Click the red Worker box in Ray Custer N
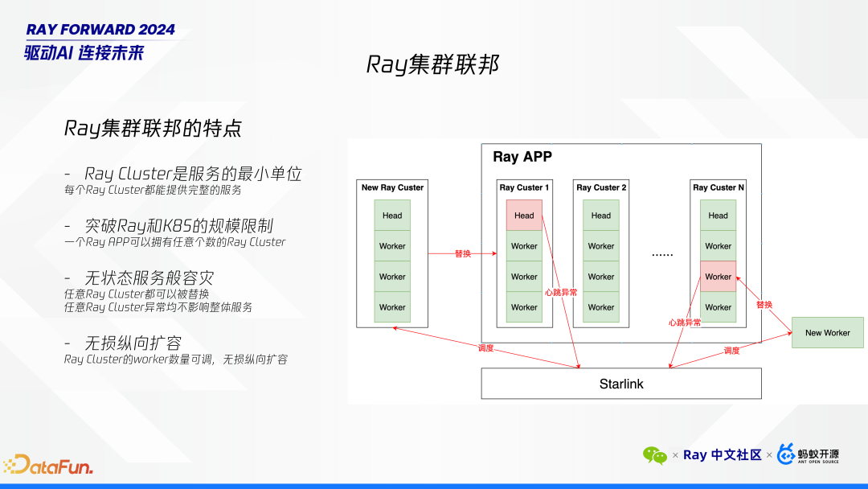The image size is (868, 489). (717, 277)
